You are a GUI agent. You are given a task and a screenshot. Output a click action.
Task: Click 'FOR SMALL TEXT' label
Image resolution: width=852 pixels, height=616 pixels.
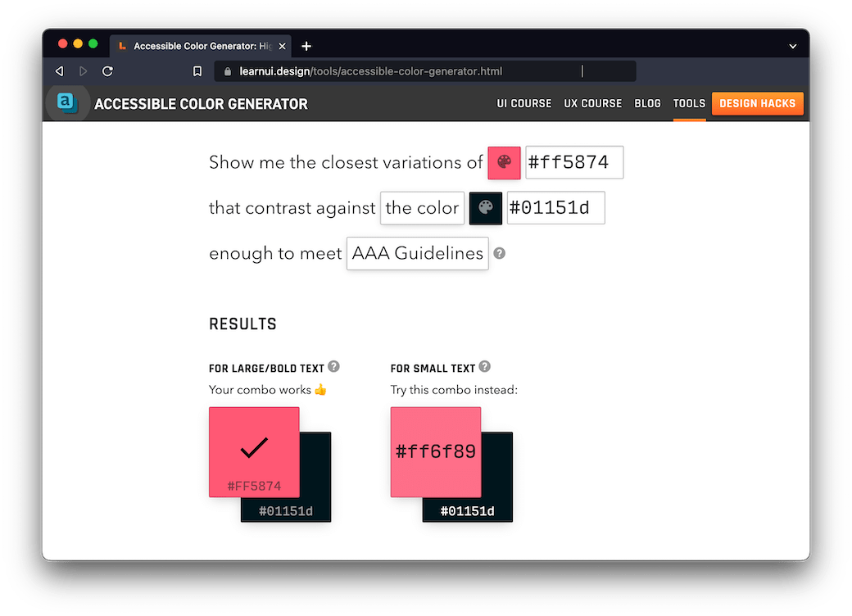pos(433,369)
